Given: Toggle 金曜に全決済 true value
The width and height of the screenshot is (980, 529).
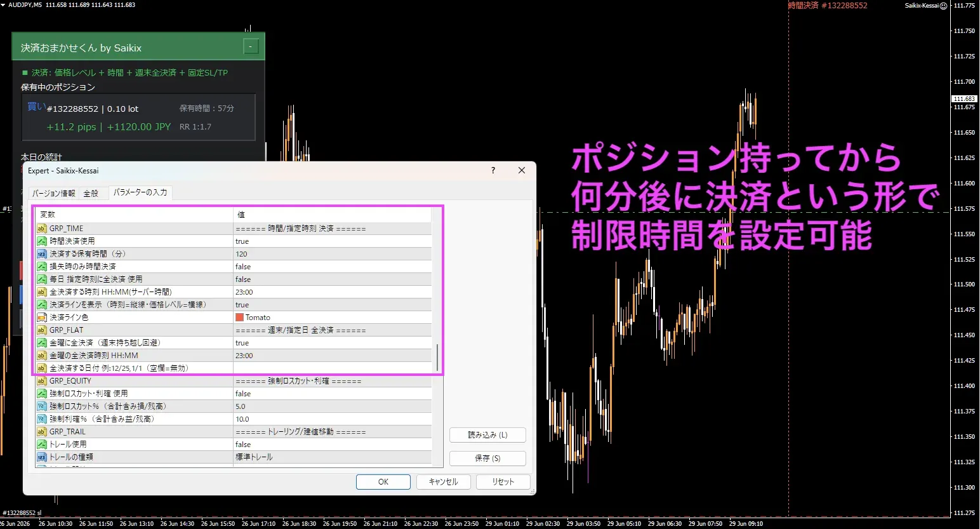Looking at the screenshot, I should (332, 343).
